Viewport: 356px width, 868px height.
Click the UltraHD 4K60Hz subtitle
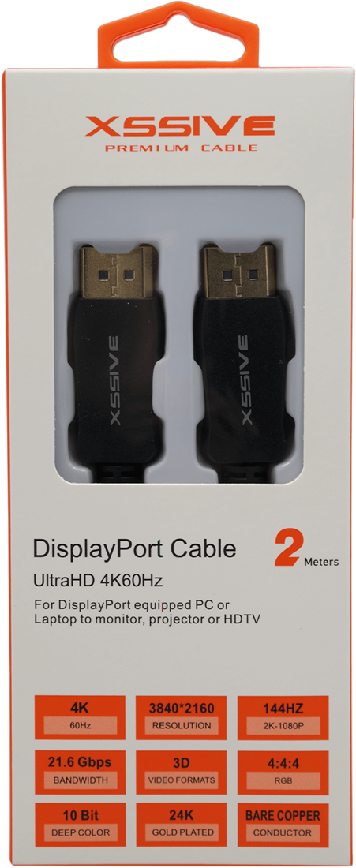click(x=97, y=581)
